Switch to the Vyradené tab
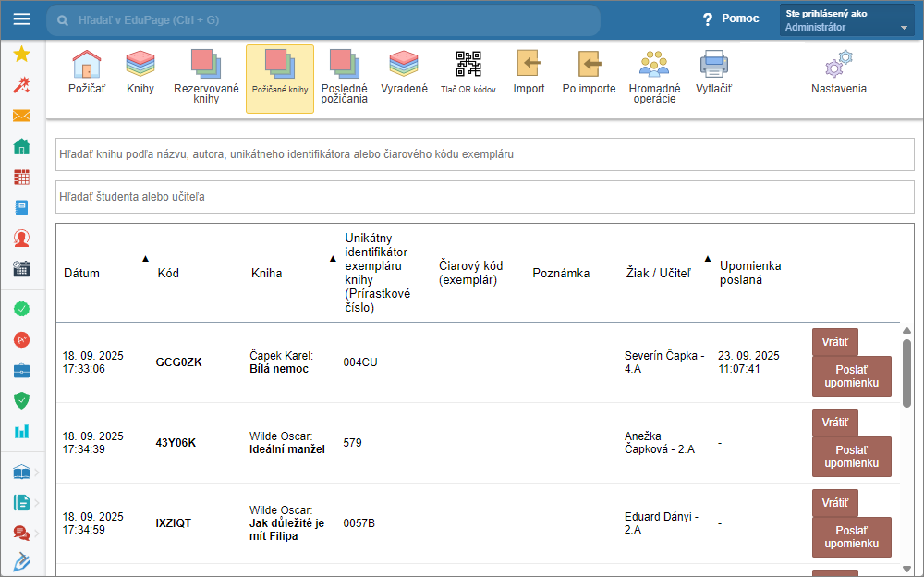 [x=404, y=74]
